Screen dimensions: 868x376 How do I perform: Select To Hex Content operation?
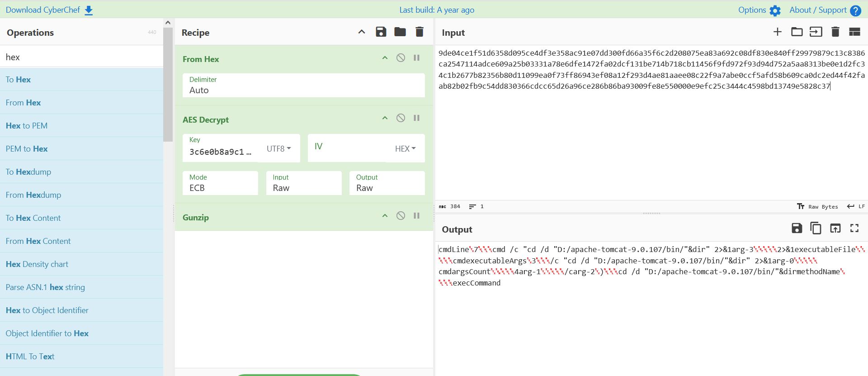pyautogui.click(x=81, y=218)
